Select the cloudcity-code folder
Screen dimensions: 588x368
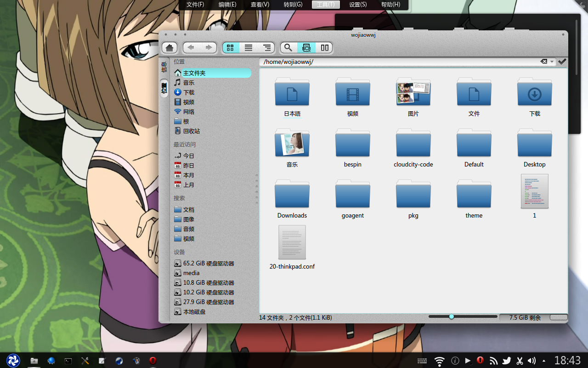[413, 143]
